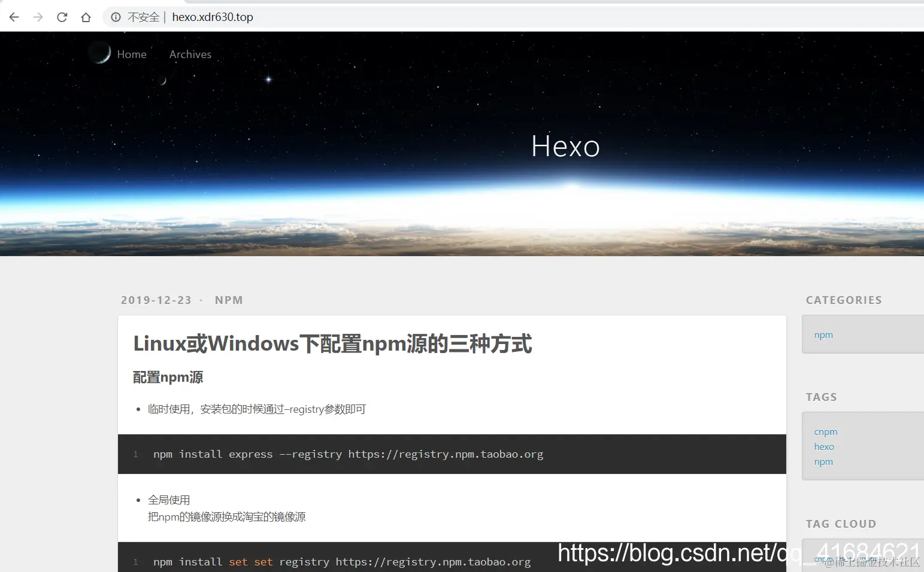Screen dimensions: 924x572
Task: Click the 配置npm源 subheading
Action: (168, 378)
